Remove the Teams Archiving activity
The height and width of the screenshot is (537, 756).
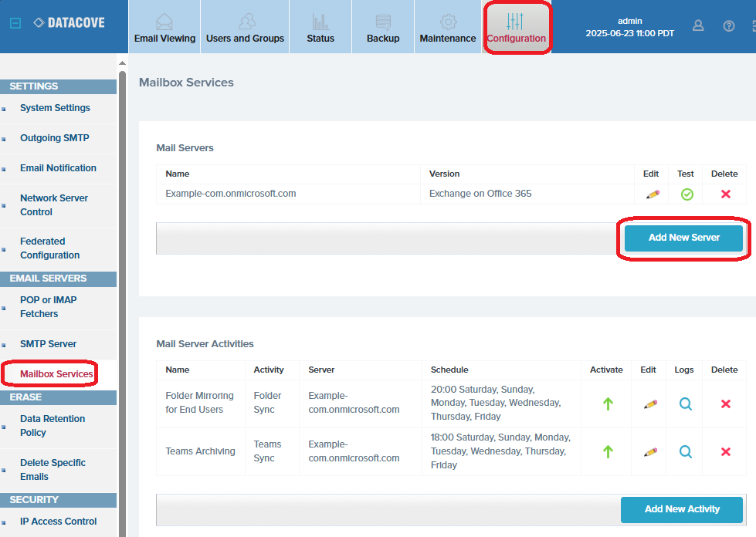tap(725, 452)
